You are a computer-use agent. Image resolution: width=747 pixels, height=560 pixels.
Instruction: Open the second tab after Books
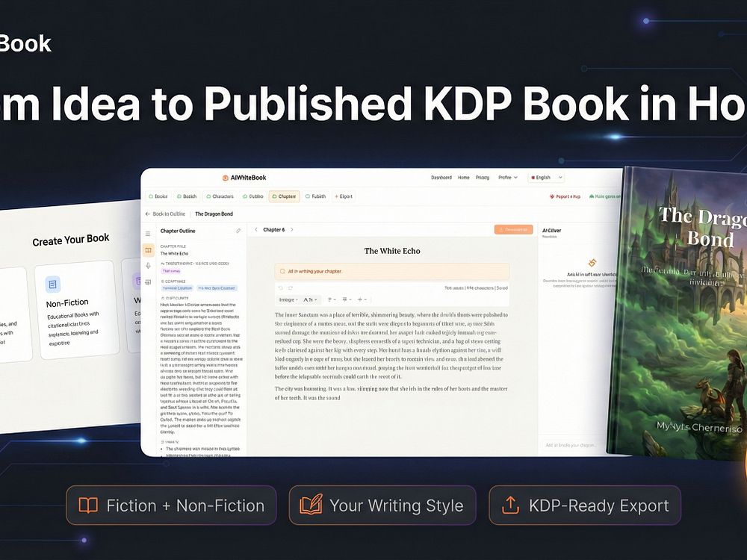(187, 196)
